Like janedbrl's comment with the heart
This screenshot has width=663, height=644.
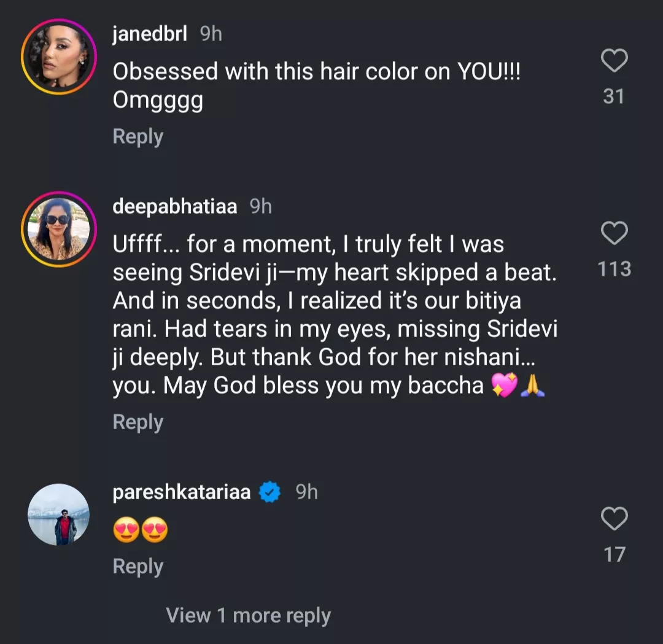coord(614,61)
